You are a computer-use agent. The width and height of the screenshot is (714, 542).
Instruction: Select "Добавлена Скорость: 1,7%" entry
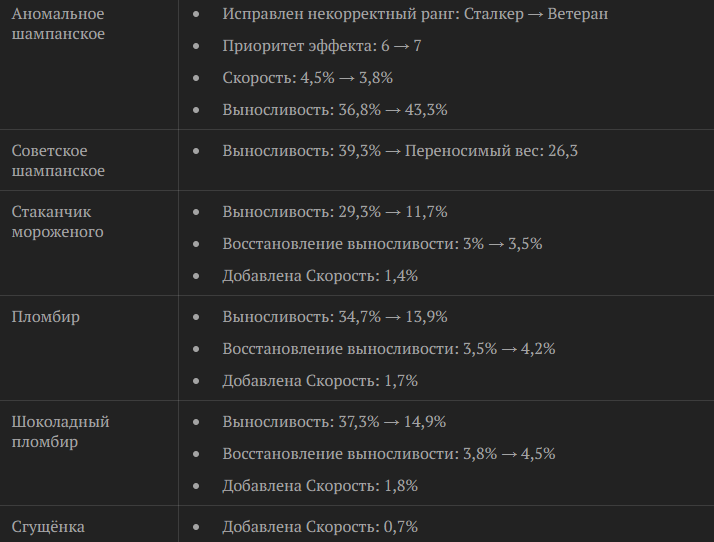tap(319, 381)
